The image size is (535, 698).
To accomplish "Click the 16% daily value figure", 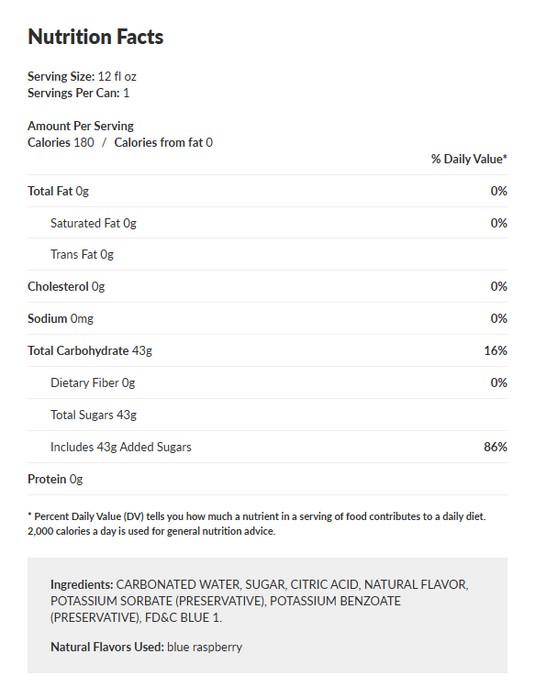I will point(495,351).
